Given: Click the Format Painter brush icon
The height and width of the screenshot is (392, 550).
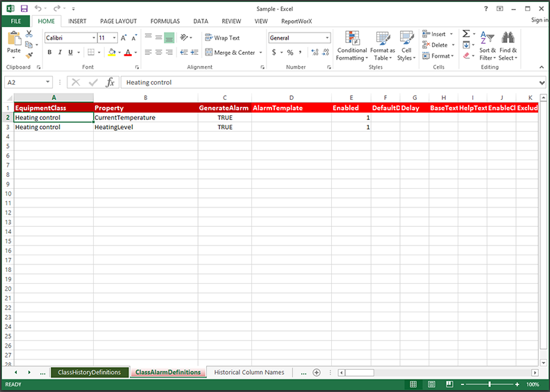Looking at the screenshot, I should [x=29, y=55].
